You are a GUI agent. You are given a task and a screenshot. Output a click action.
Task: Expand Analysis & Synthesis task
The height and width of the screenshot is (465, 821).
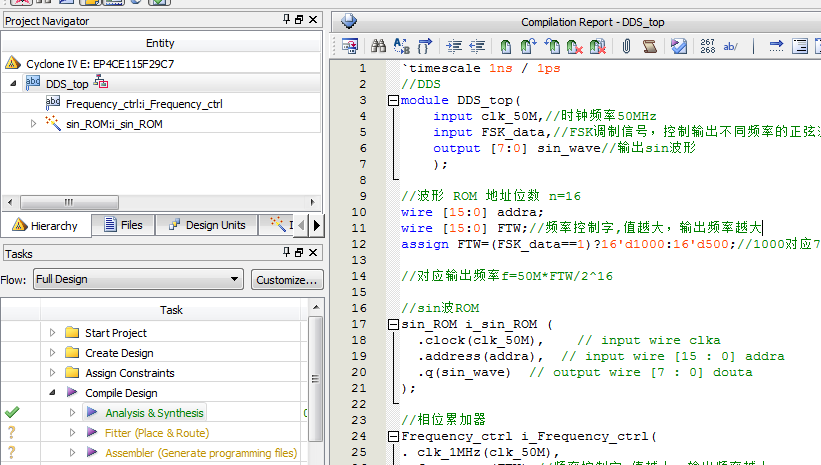point(72,413)
